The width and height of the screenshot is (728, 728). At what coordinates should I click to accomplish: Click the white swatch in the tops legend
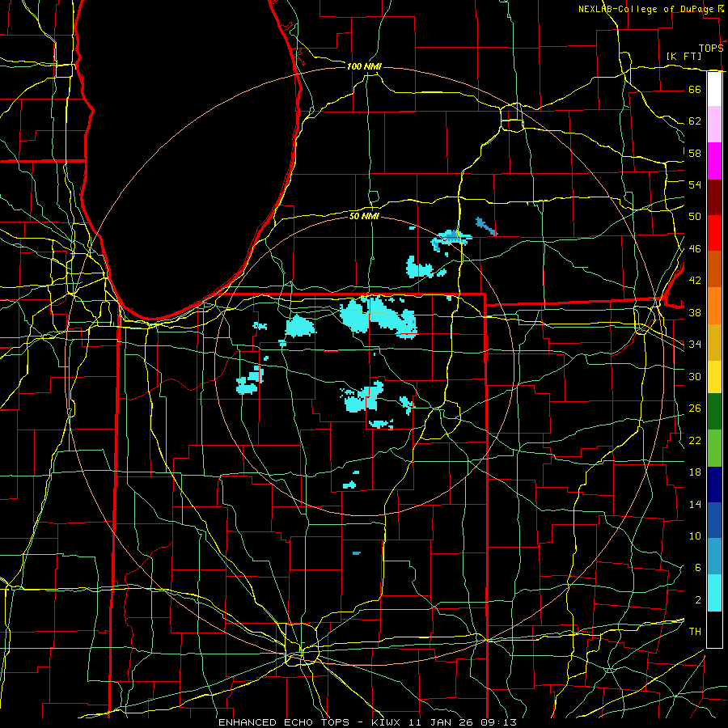(714, 89)
